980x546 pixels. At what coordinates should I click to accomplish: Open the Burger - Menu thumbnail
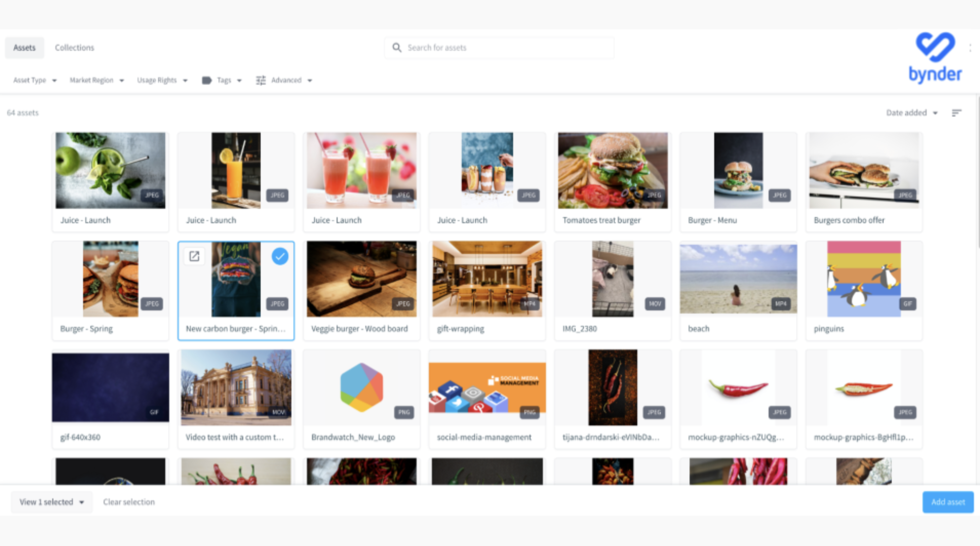[738, 170]
